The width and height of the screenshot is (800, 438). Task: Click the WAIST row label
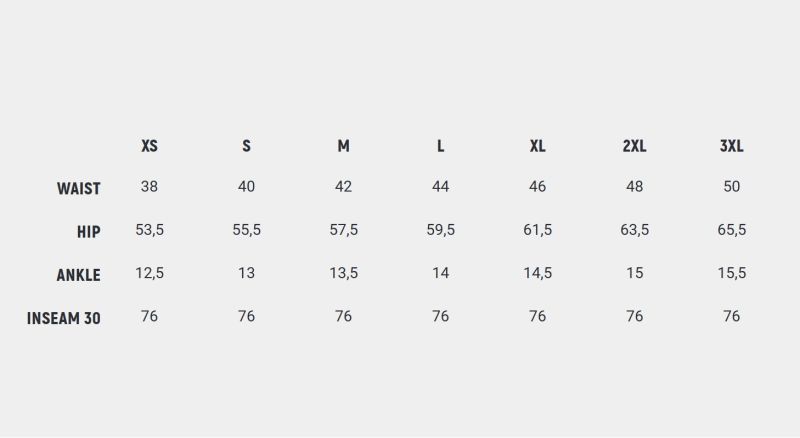point(78,188)
